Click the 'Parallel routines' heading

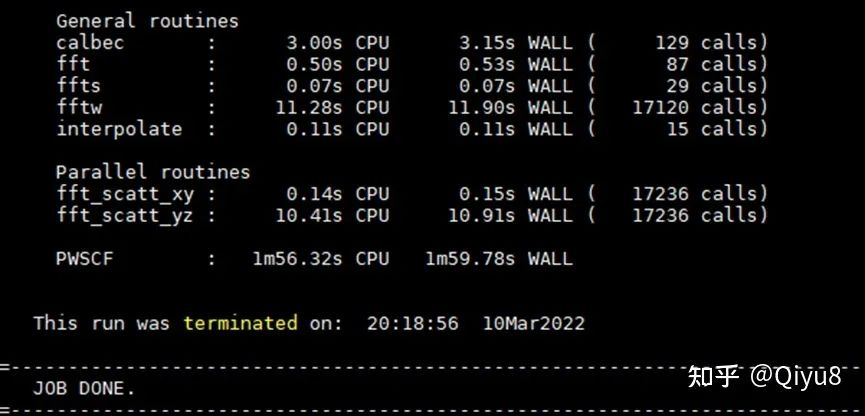[153, 172]
